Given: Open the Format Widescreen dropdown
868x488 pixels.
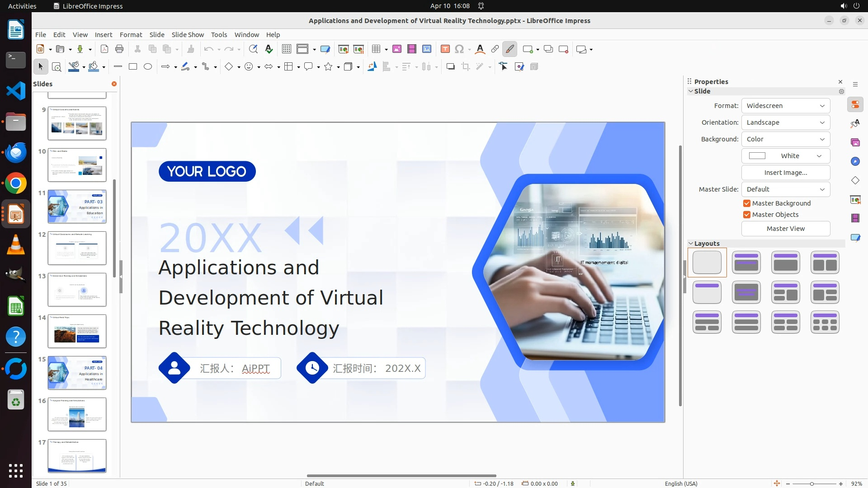Looking at the screenshot, I should point(785,106).
